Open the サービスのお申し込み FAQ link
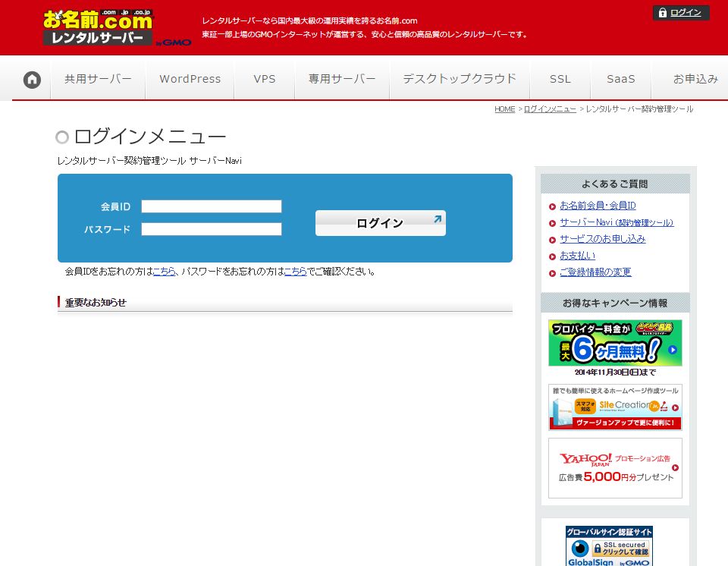 (x=603, y=239)
